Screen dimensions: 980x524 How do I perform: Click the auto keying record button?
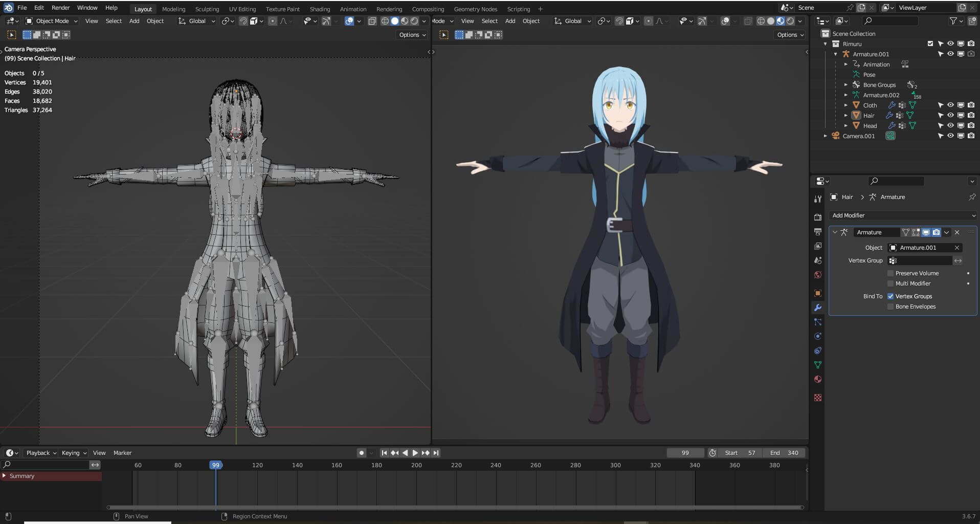tap(362, 453)
